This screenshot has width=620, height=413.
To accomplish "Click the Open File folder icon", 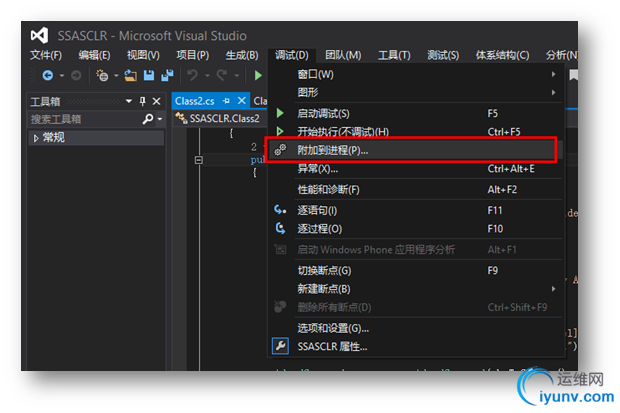I will pyautogui.click(x=130, y=75).
